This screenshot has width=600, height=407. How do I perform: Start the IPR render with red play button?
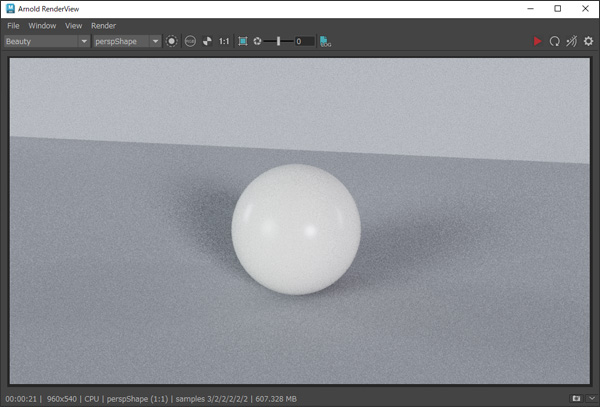537,41
